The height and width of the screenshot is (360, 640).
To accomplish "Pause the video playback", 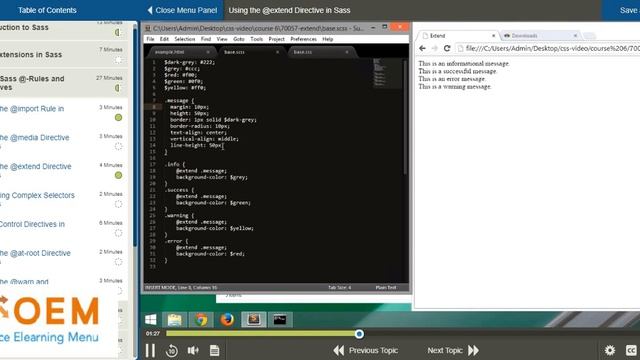I will (x=150, y=350).
